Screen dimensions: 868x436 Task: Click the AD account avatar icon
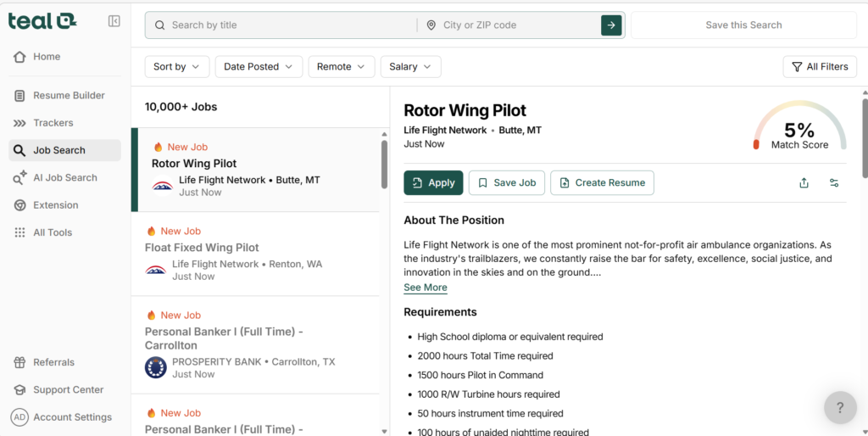click(19, 417)
